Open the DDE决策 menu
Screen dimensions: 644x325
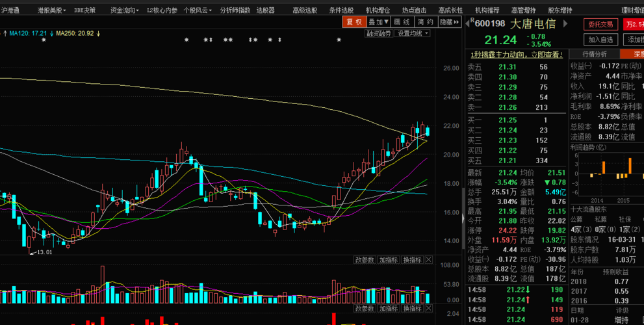pos(84,10)
